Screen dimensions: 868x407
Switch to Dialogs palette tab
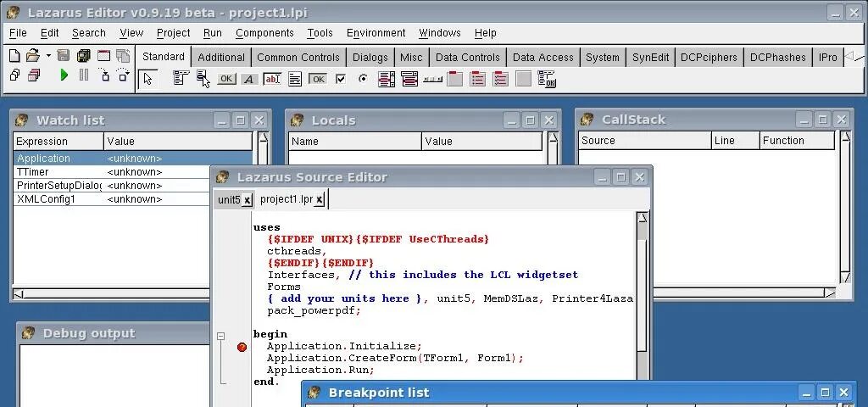[370, 57]
